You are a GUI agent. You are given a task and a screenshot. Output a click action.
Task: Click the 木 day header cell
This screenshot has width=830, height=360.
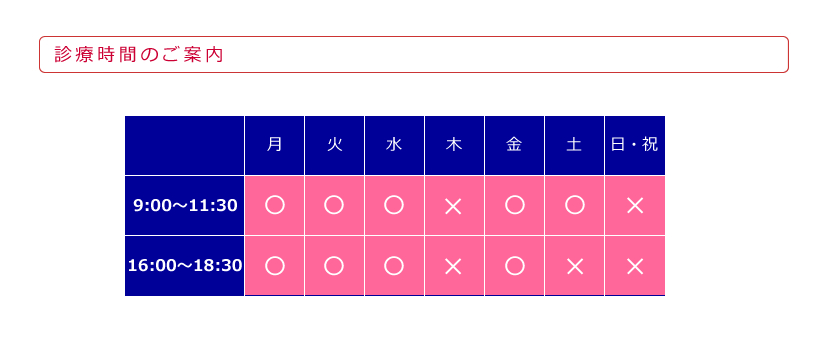[454, 145]
